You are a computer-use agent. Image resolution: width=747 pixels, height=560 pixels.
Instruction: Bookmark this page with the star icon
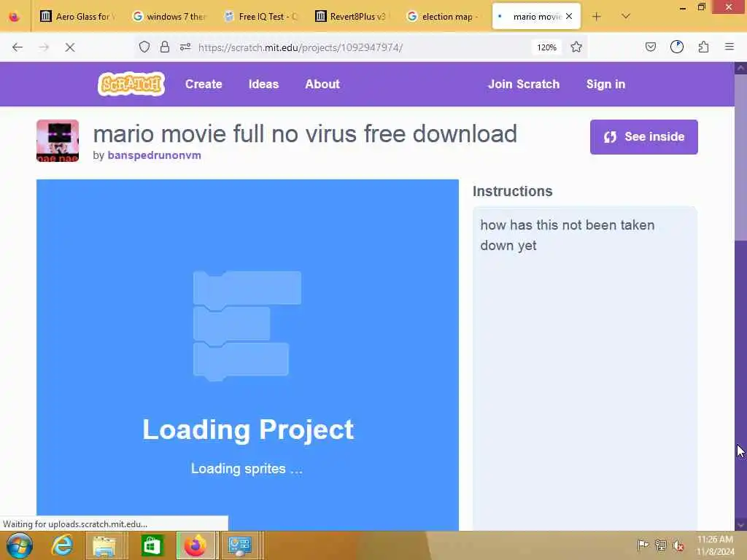576,47
